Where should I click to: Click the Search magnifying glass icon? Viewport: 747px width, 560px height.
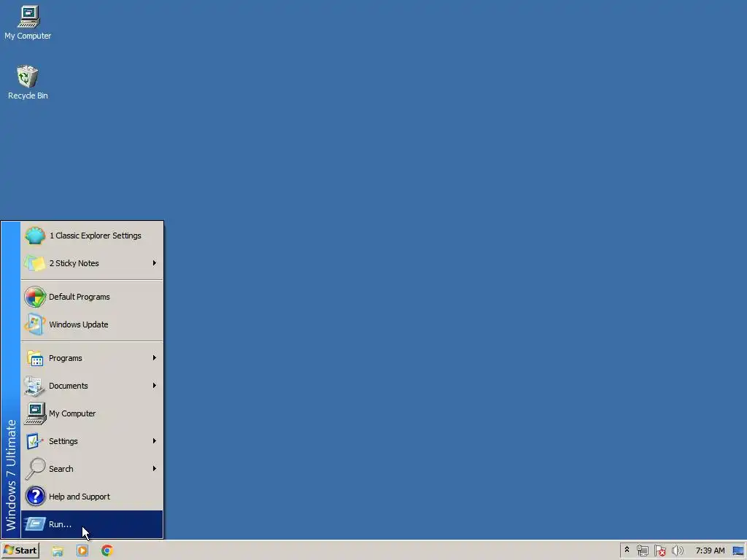tap(35, 469)
